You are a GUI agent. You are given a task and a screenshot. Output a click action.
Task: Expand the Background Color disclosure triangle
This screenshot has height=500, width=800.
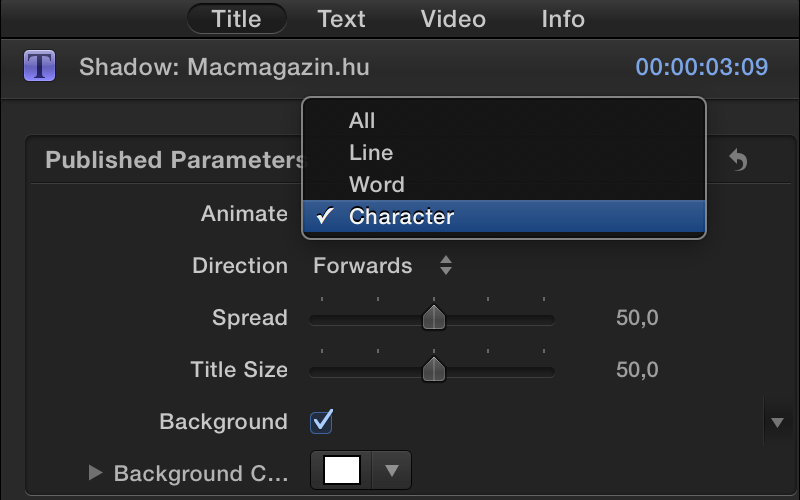click(96, 473)
